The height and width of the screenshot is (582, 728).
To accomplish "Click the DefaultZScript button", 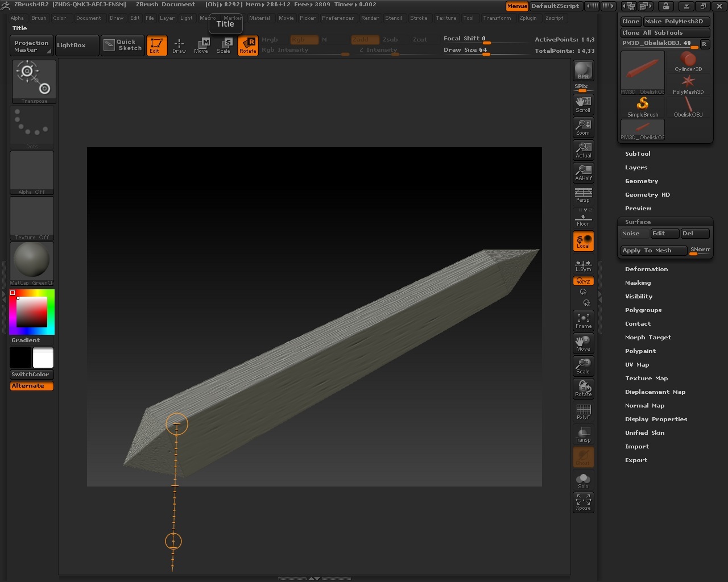I will [555, 6].
